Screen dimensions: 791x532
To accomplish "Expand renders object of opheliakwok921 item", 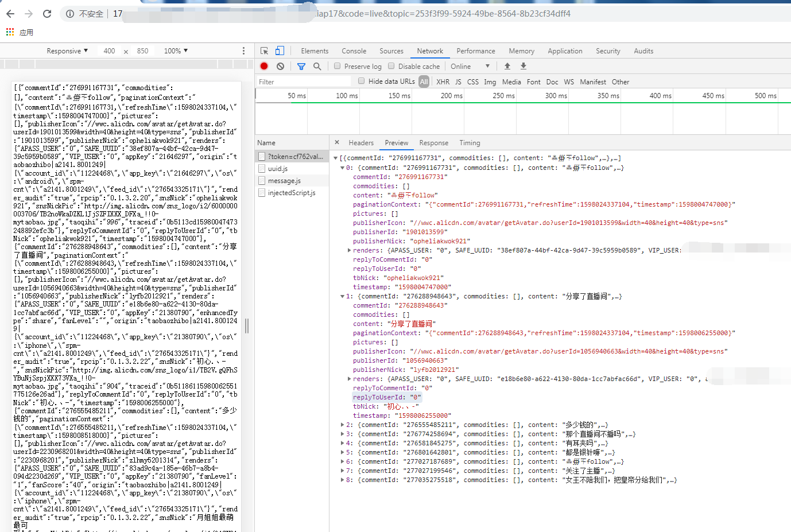I will (350, 250).
